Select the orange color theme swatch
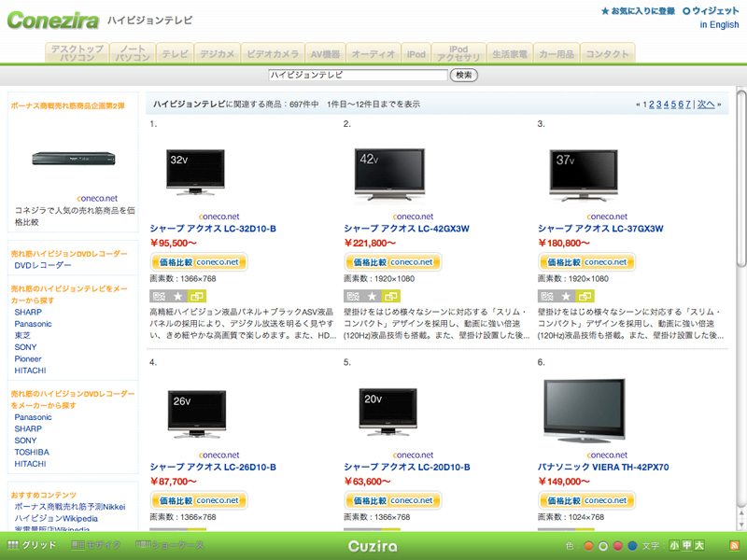 click(588, 546)
